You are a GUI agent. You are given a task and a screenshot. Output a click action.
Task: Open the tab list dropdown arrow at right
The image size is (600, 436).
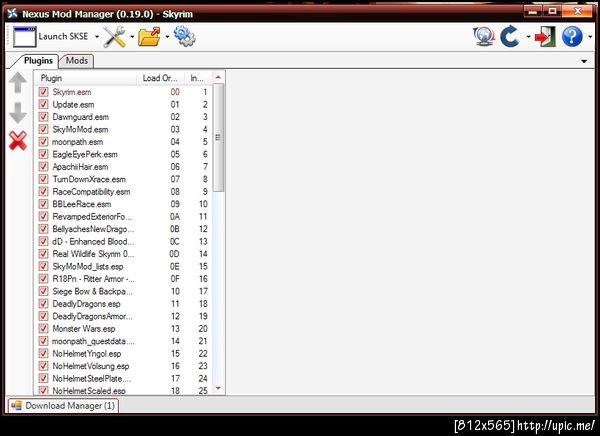point(584,61)
